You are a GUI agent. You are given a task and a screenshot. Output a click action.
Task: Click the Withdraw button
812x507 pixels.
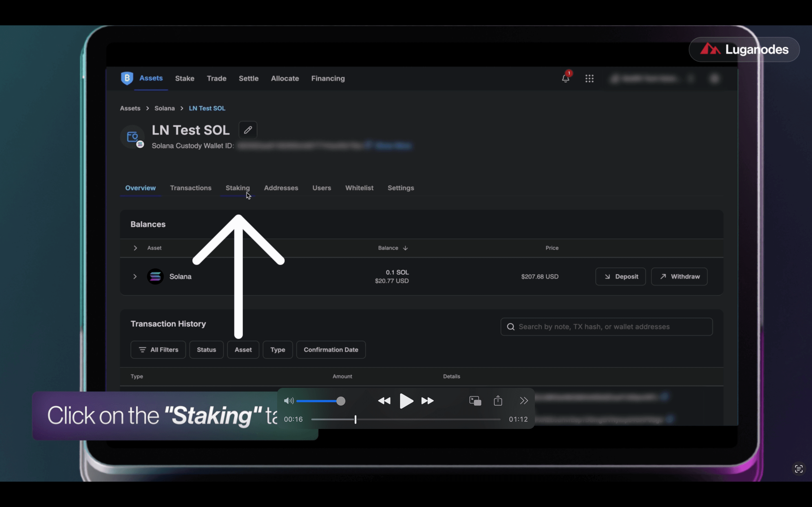679,277
